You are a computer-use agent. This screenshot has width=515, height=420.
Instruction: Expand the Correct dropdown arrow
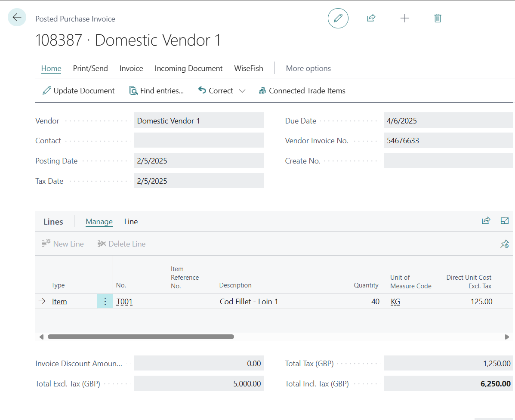[242, 91]
